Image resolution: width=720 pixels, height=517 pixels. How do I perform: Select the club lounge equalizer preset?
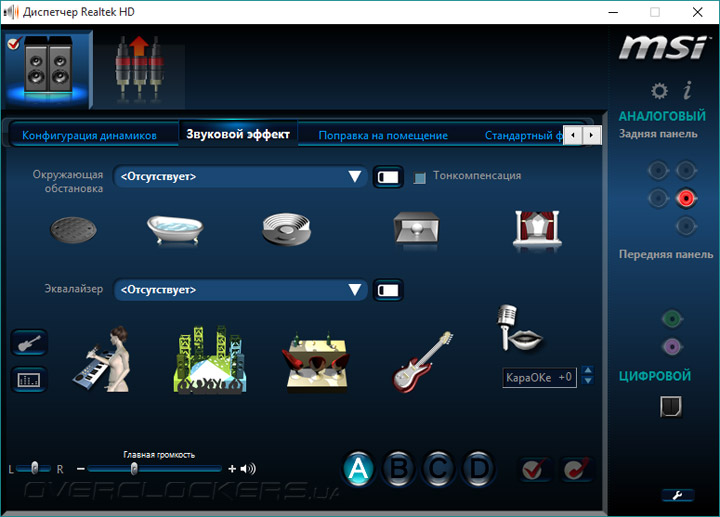tap(315, 362)
